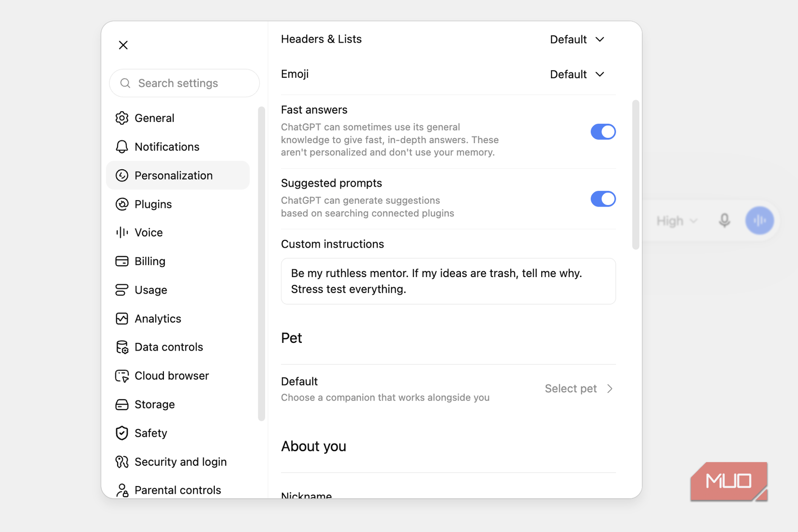This screenshot has width=798, height=532.
Task: Click the Data controls database icon
Action: coord(122,347)
